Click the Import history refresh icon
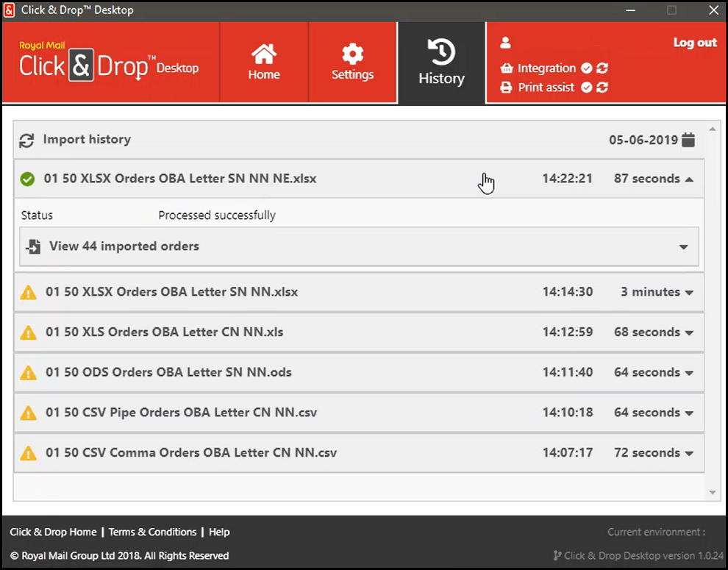 click(x=26, y=140)
